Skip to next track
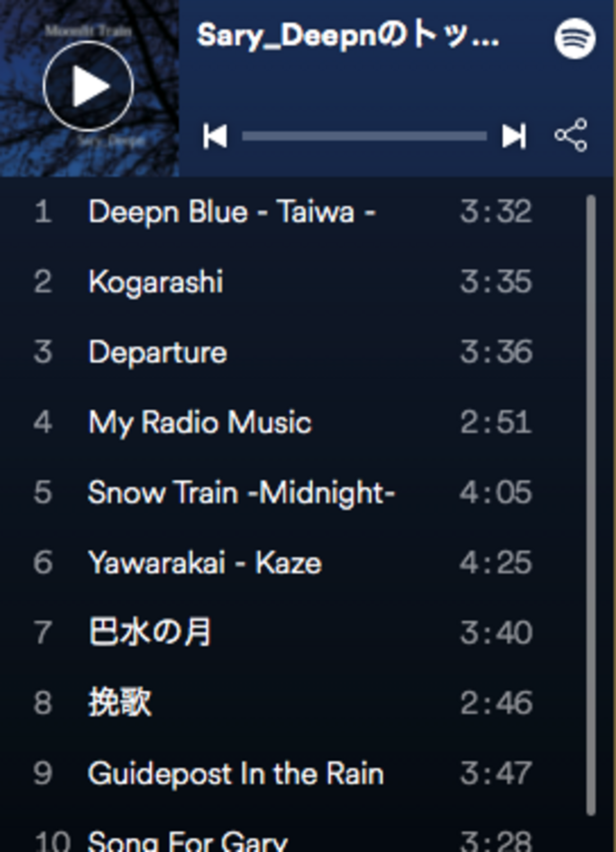The image size is (616, 852). 514,136
